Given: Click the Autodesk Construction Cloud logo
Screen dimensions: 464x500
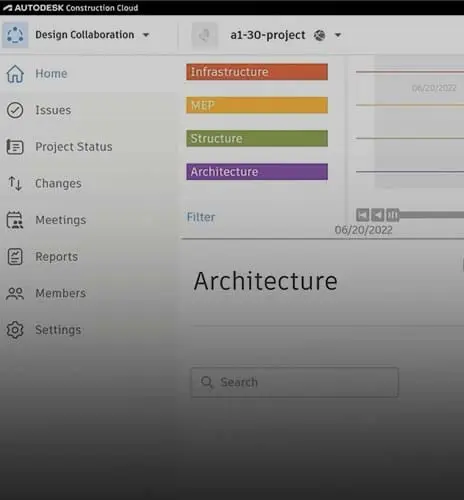Looking at the screenshot, I should [x=70, y=8].
